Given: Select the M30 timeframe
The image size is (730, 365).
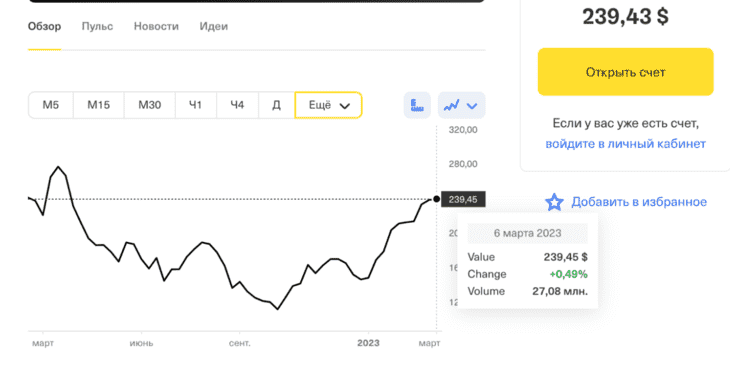Looking at the screenshot, I should click(x=149, y=105).
